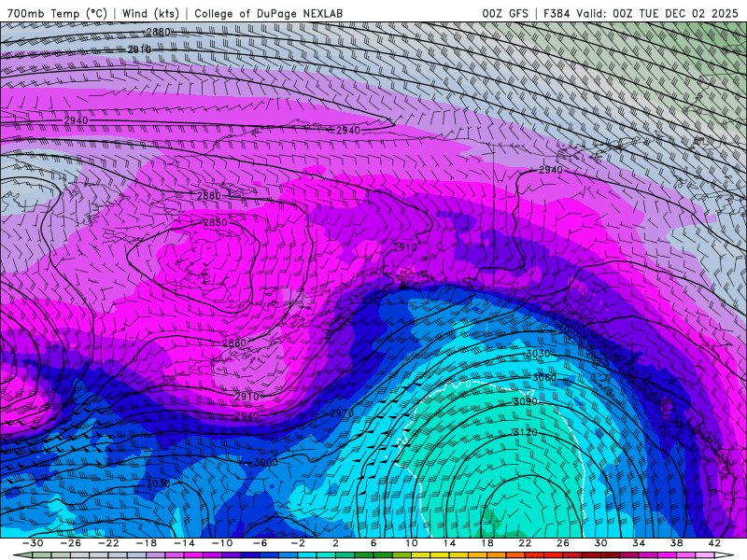Select the 'College of DuPage NEXLAB' credit text
Viewport: 747px width, 560px height.
(268, 13)
